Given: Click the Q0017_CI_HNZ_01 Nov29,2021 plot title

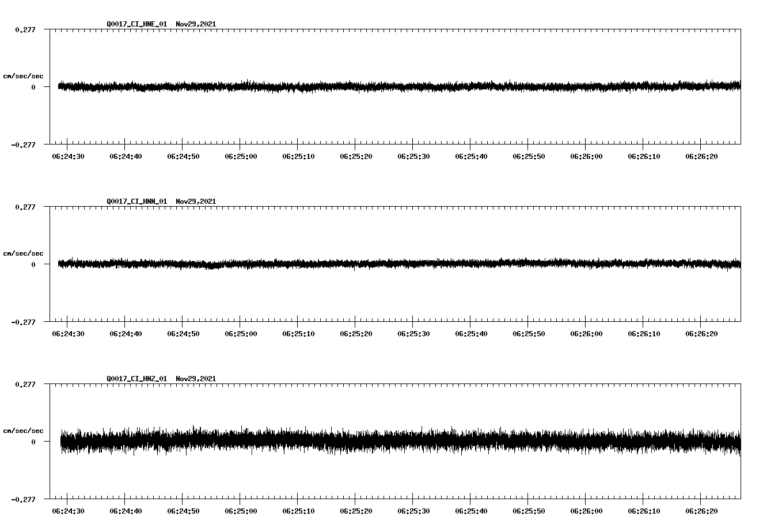Looking at the screenshot, I should 161,379.
